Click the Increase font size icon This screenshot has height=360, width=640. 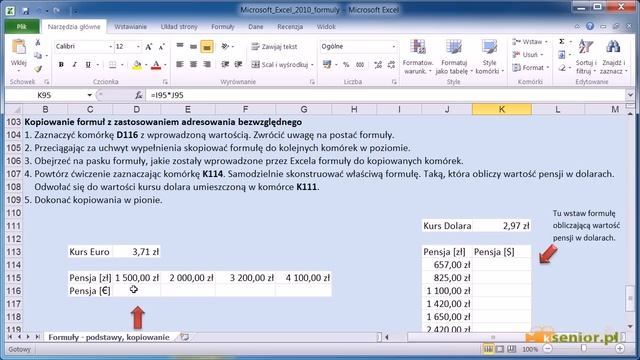pos(149,47)
